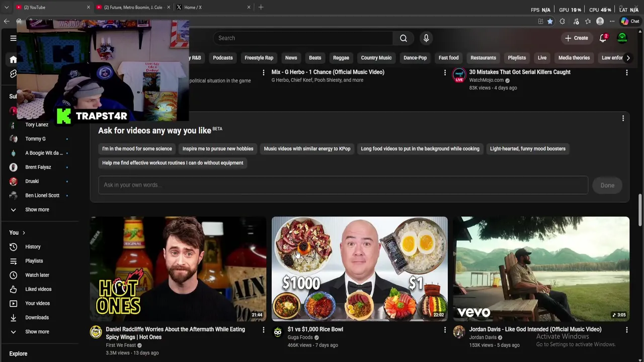
Task: Choose "Light-hearted, funny mood boosters" suggestion
Action: click(528, 149)
